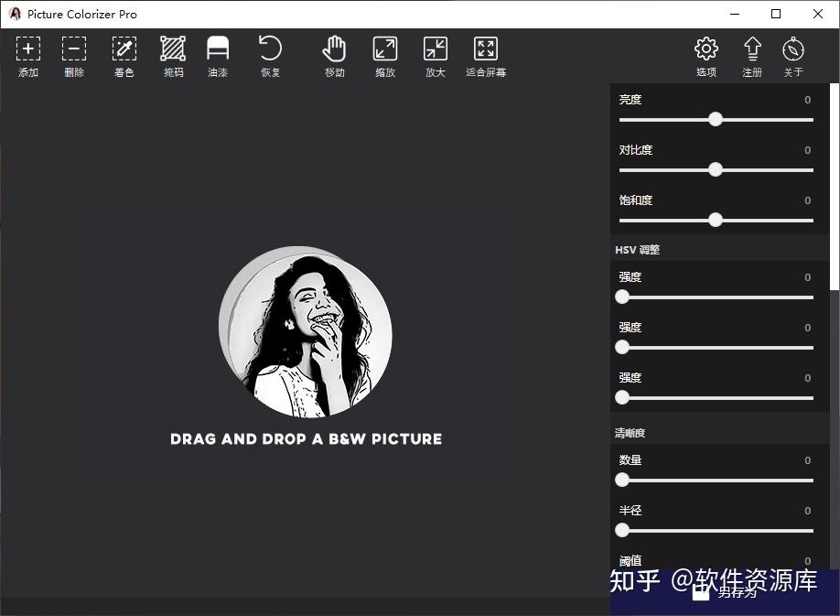Click the 亮度 value 0
The height and width of the screenshot is (616, 840).
click(807, 100)
